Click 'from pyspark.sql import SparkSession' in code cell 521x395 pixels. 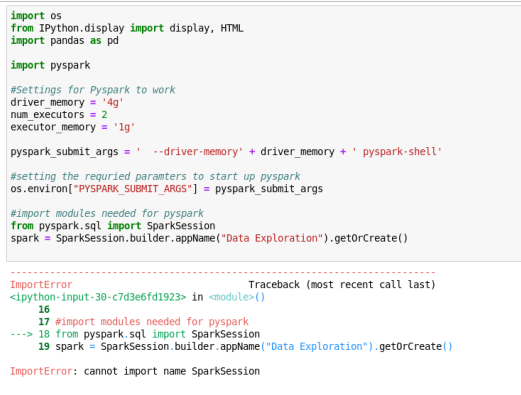pos(113,226)
